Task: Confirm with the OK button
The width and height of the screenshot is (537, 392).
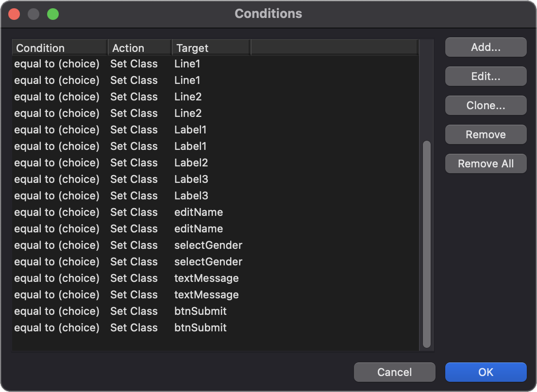Action: [486, 372]
